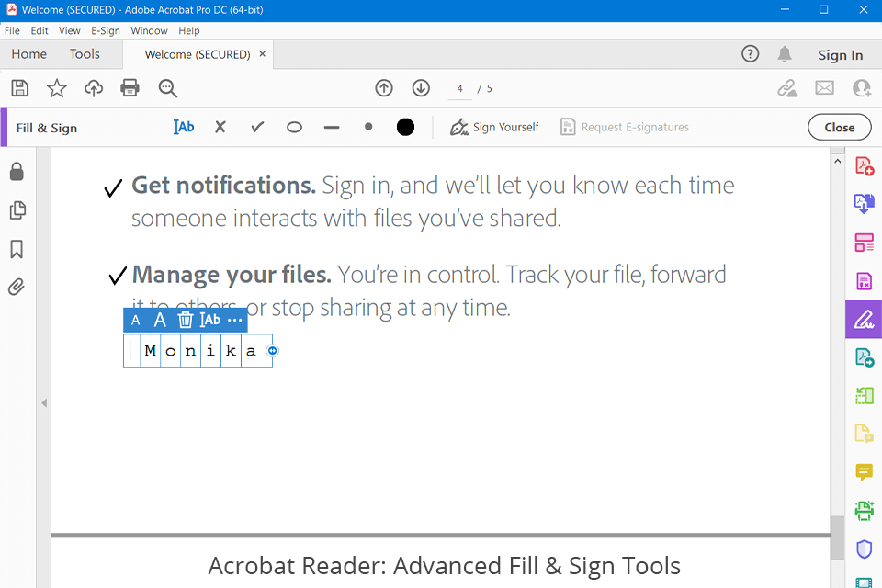Open the find text magnifier tool
This screenshot has height=588, width=882.
point(167,88)
